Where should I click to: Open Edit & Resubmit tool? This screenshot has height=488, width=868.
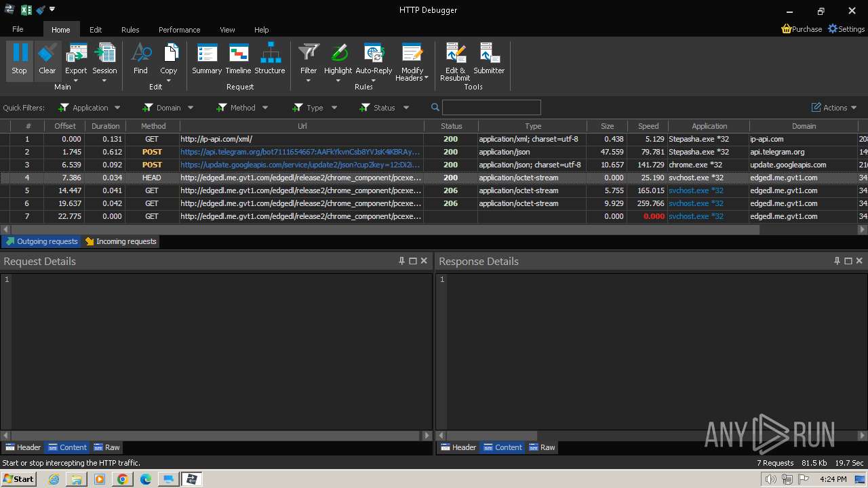(455, 61)
